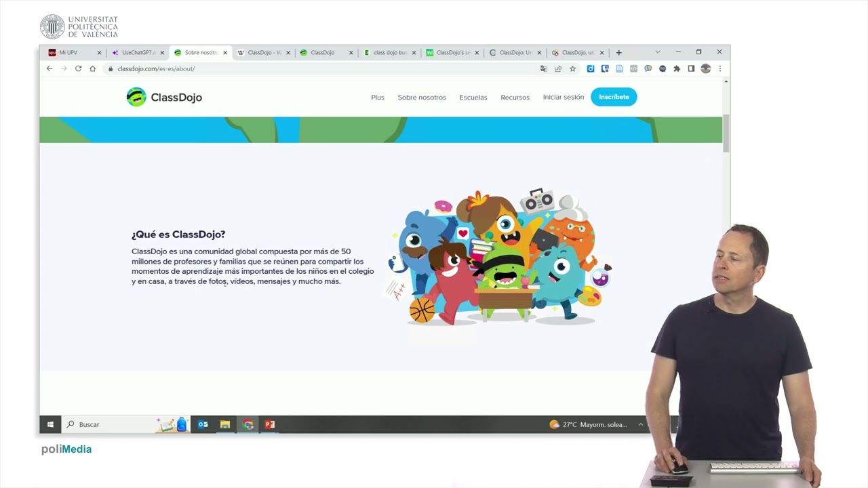Open the Chrome profile avatar
868x488 pixels.
[706, 68]
